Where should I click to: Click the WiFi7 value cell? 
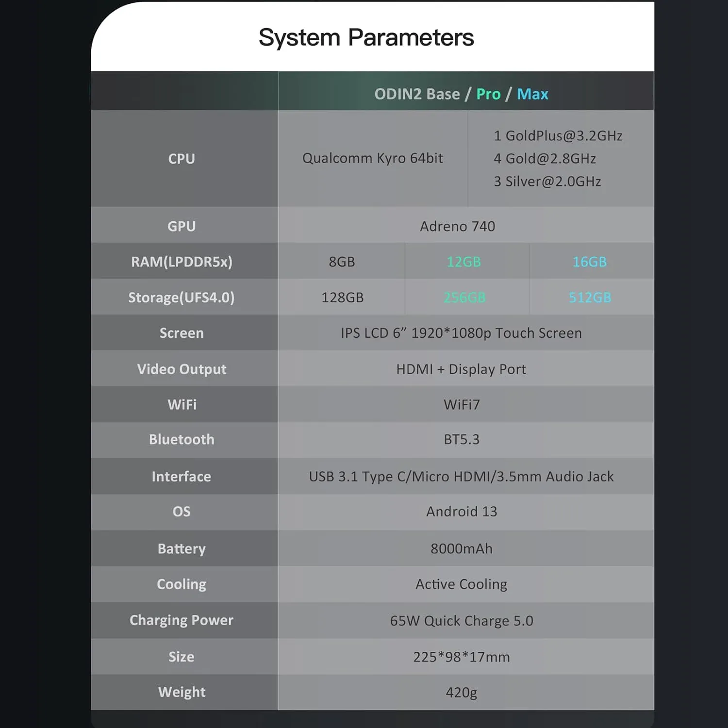tap(462, 404)
